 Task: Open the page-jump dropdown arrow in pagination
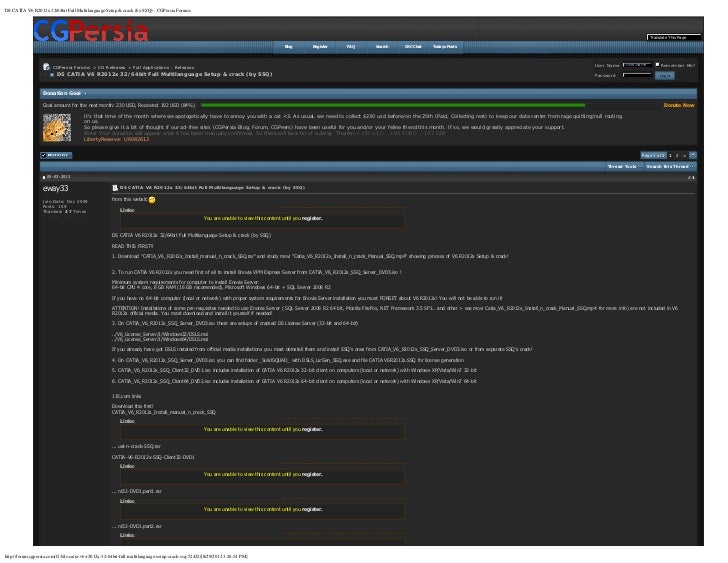coord(693,155)
